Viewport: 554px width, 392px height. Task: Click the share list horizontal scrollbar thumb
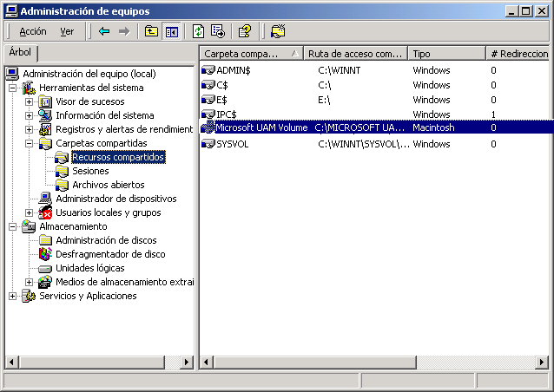(x=315, y=362)
